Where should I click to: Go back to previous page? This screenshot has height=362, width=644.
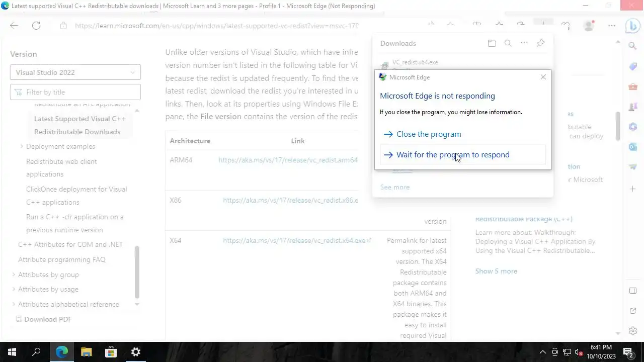(x=14, y=26)
